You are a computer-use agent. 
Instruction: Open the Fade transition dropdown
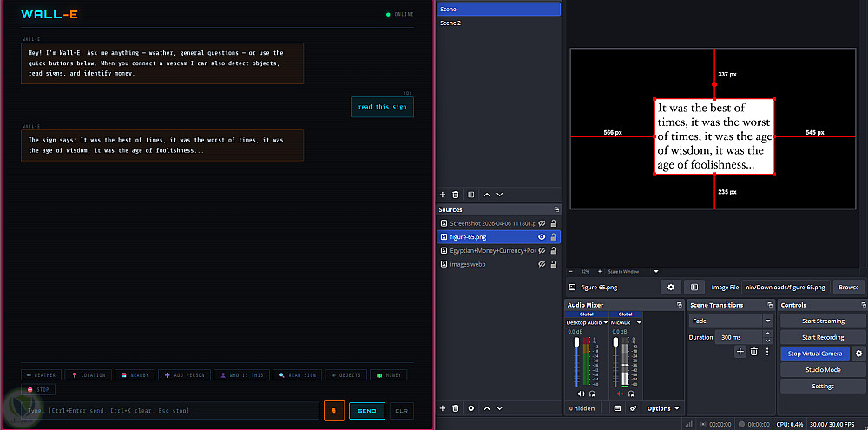[x=731, y=321]
